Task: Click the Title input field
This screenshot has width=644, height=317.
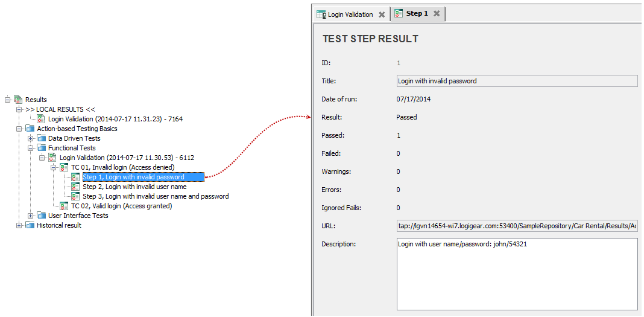Action: tap(516, 81)
